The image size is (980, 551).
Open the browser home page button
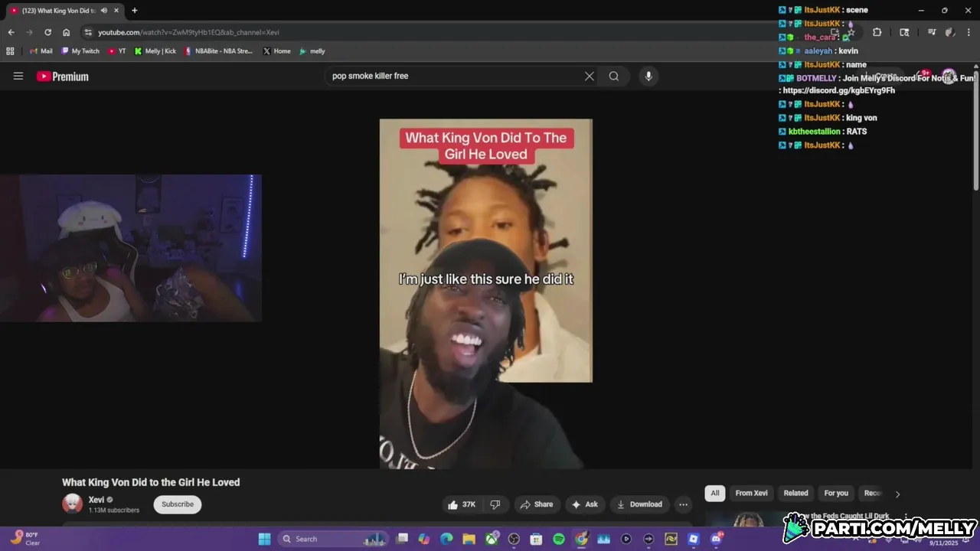[x=67, y=32]
